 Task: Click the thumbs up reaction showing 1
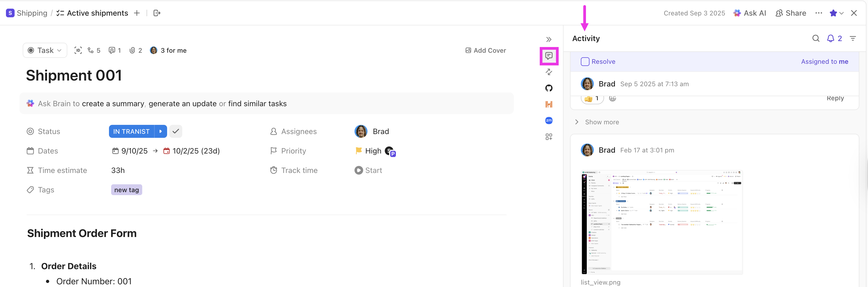[x=592, y=98]
